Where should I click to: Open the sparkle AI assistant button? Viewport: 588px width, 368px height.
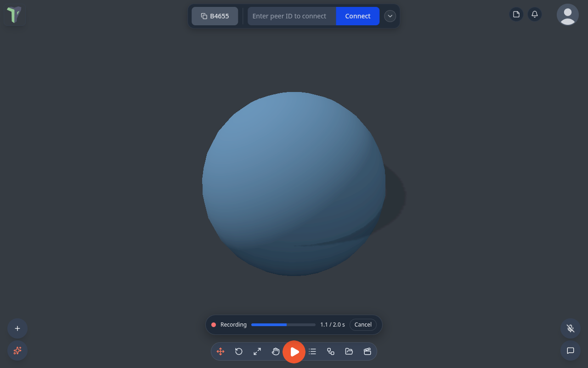(17, 351)
